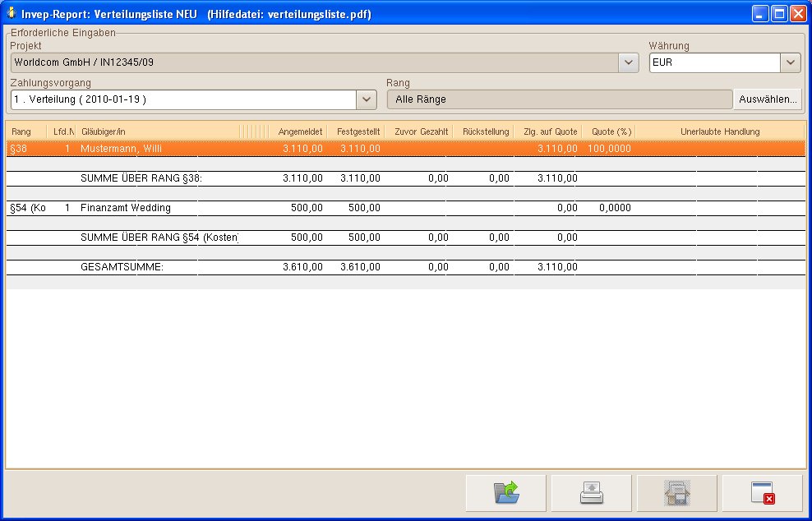Image resolution: width=812 pixels, height=521 pixels.
Task: Minimize the Invep-Report window
Action: pos(760,13)
